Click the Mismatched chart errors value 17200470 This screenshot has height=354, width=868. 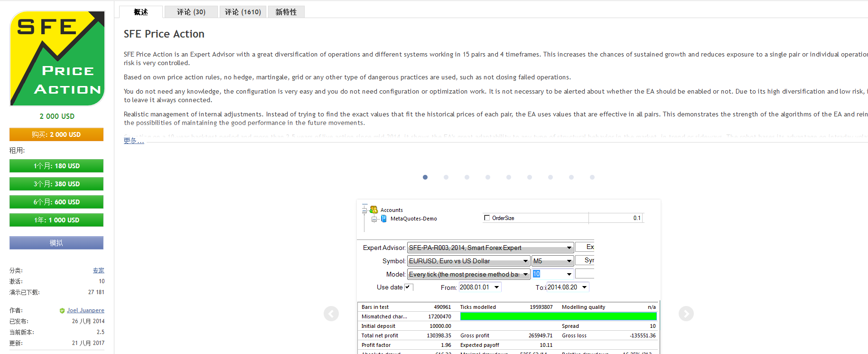point(440,316)
